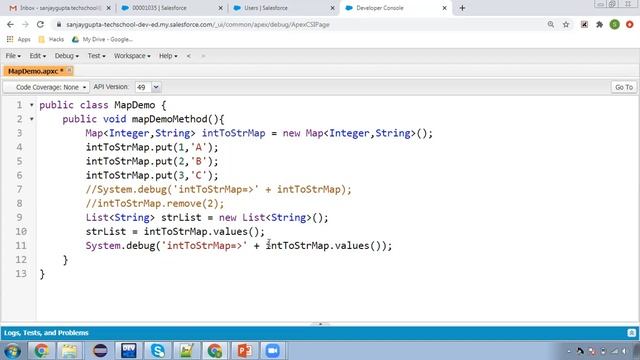Click the zoom magnifier icon in address bar
Screen dimensions: 640x360
point(551,24)
